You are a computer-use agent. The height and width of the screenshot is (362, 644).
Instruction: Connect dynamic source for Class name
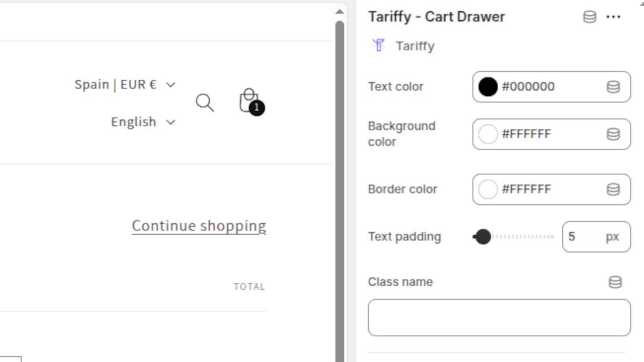click(x=615, y=282)
